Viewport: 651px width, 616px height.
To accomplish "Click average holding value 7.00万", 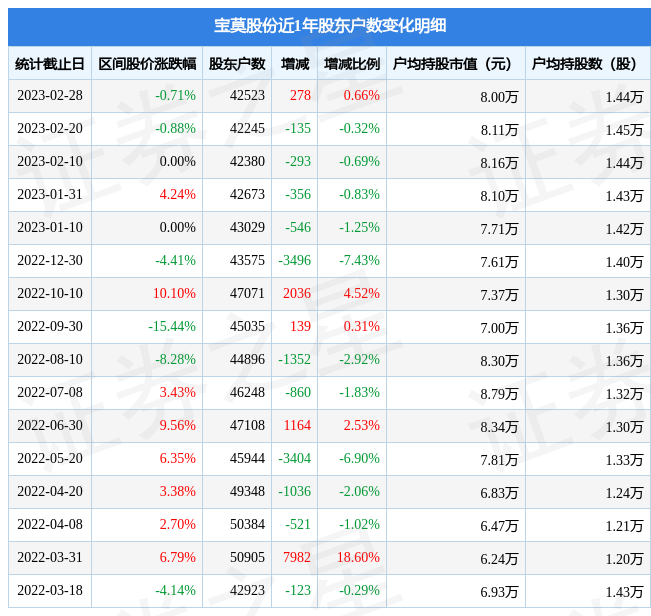I will click(499, 328).
